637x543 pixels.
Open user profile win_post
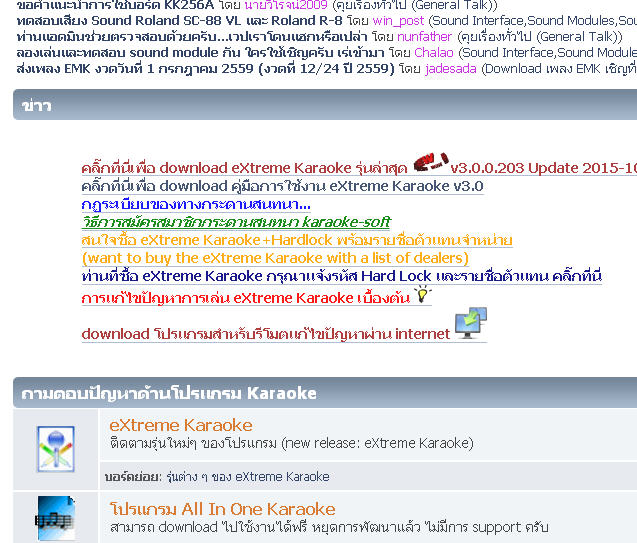(x=398, y=21)
